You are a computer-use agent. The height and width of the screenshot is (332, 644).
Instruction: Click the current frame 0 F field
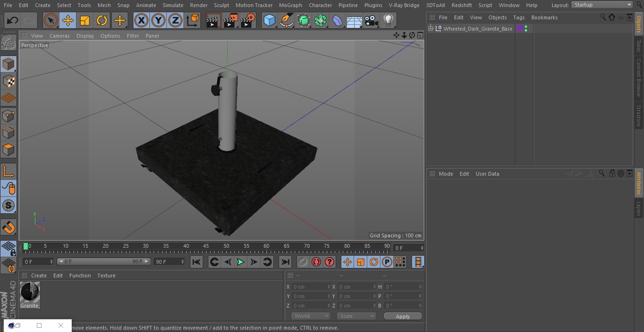point(409,248)
